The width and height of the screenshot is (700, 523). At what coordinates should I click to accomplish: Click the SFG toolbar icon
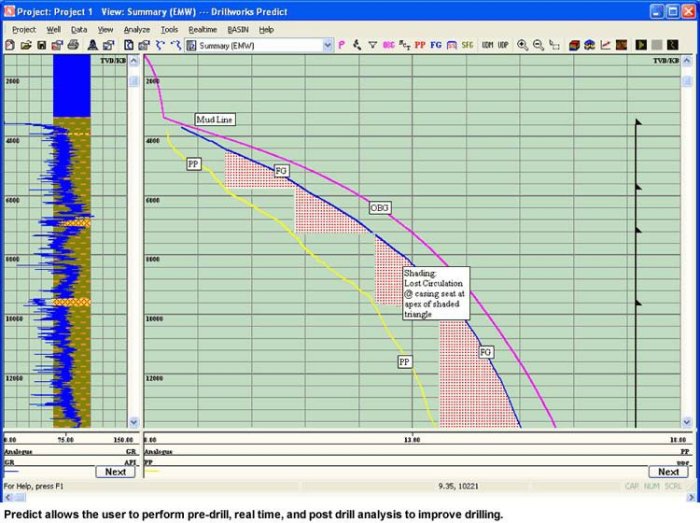click(467, 45)
